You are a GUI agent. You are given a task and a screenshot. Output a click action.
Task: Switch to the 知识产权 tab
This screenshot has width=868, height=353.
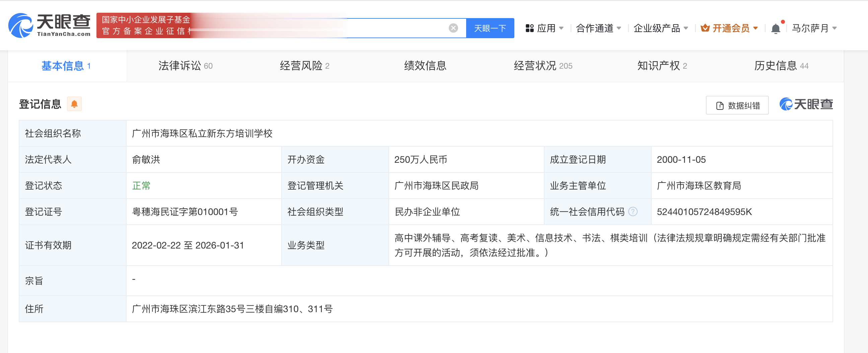[x=662, y=66]
